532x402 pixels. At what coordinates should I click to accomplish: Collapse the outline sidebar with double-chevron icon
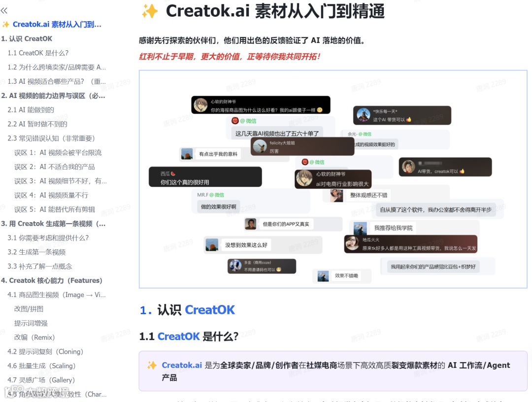[x=4, y=10]
